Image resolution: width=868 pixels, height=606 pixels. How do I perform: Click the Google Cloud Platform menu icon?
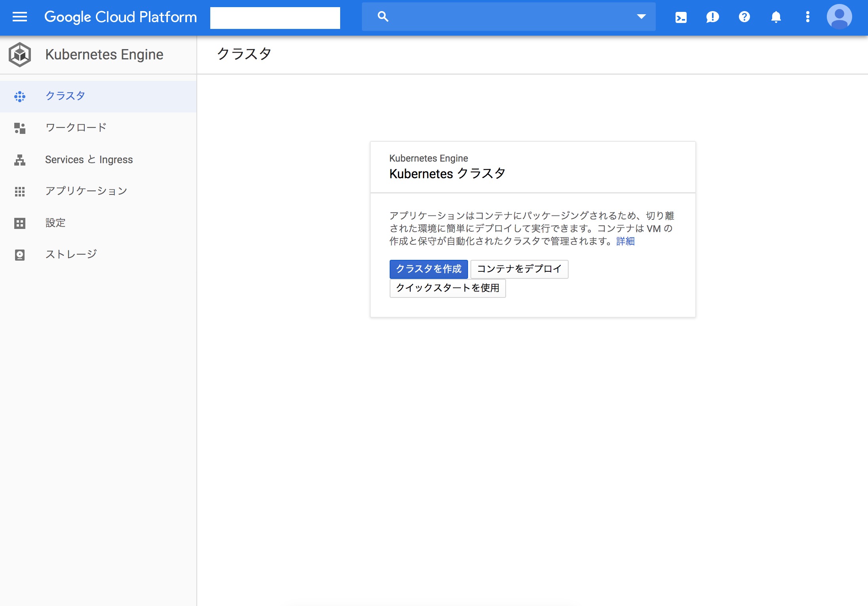point(19,17)
